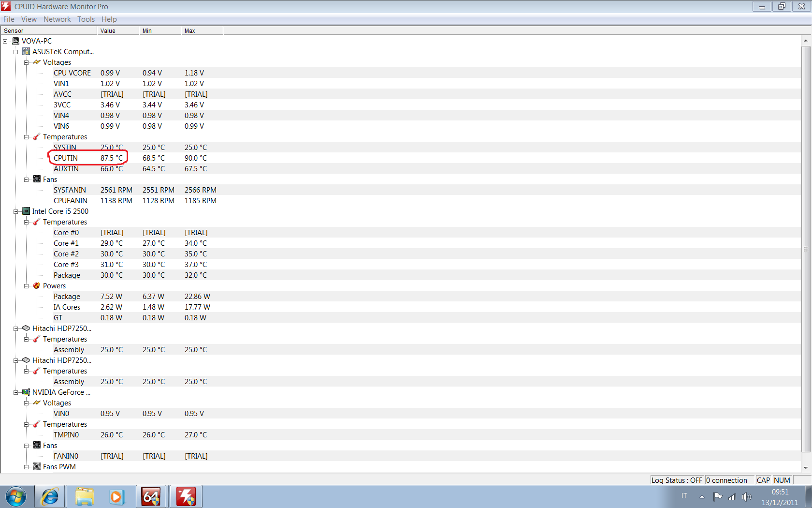
Task: Click the Powers flame icon
Action: coord(37,286)
